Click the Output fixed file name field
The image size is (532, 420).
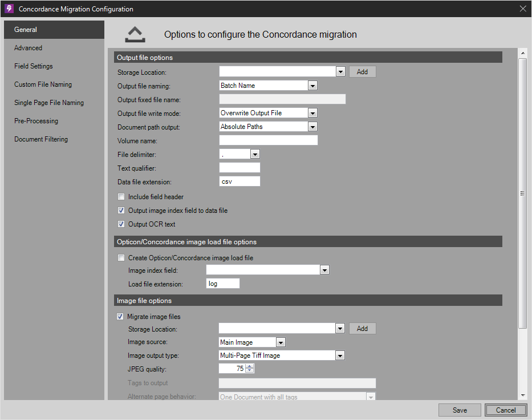(x=282, y=99)
